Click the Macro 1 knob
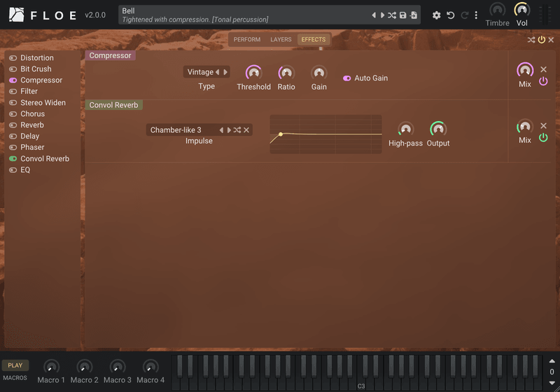This screenshot has height=392, width=560. pyautogui.click(x=51, y=367)
